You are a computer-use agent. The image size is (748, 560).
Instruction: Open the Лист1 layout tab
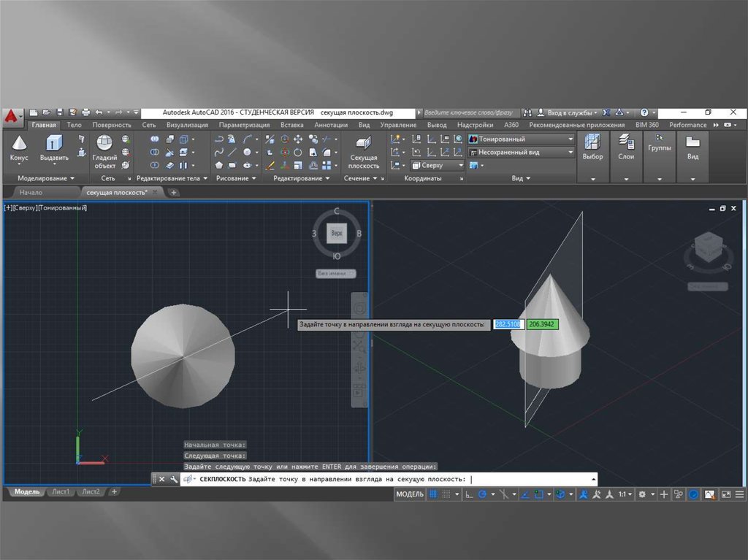point(61,492)
